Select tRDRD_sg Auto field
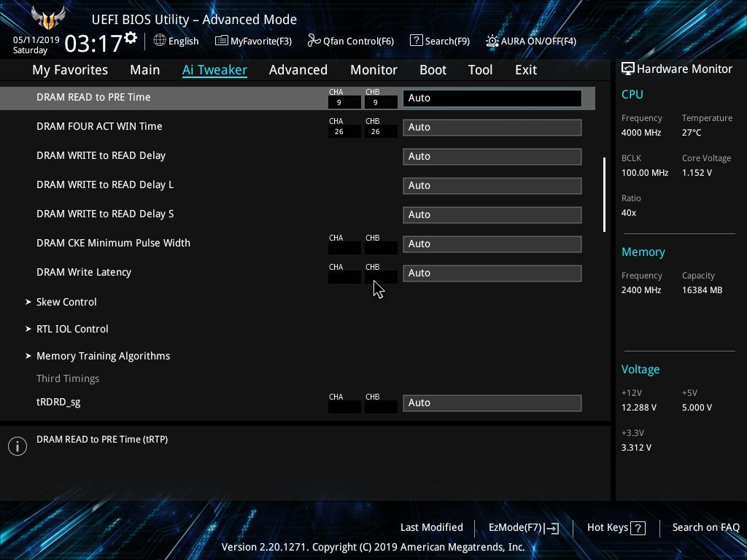Image resolution: width=747 pixels, height=560 pixels. (x=492, y=402)
